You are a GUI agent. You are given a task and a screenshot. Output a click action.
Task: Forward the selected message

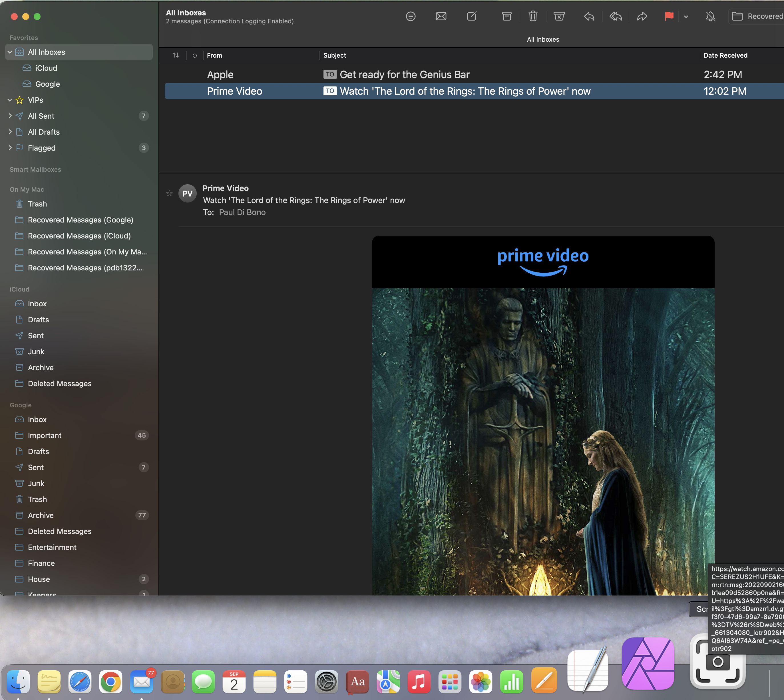642,16
